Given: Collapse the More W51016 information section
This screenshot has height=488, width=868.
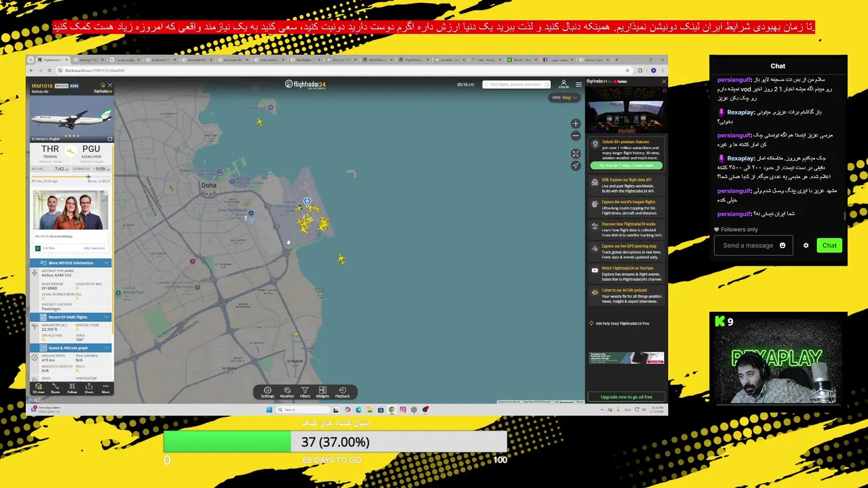Looking at the screenshot, I should coord(71,263).
